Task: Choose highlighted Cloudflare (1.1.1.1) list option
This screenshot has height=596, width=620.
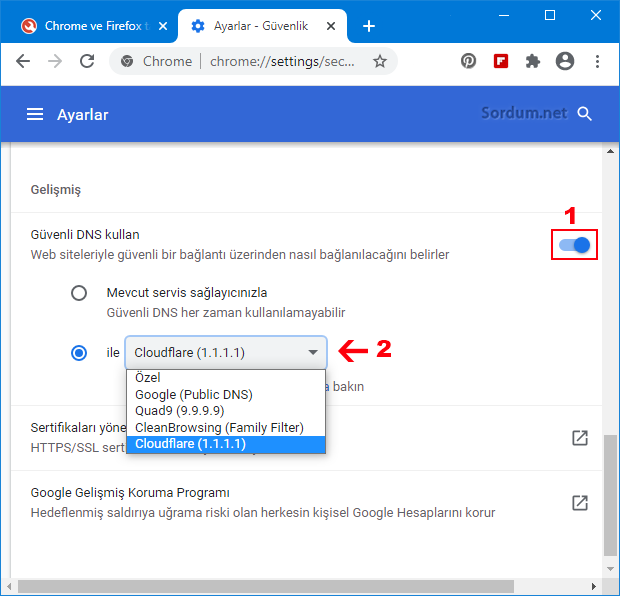Action: (x=226, y=444)
